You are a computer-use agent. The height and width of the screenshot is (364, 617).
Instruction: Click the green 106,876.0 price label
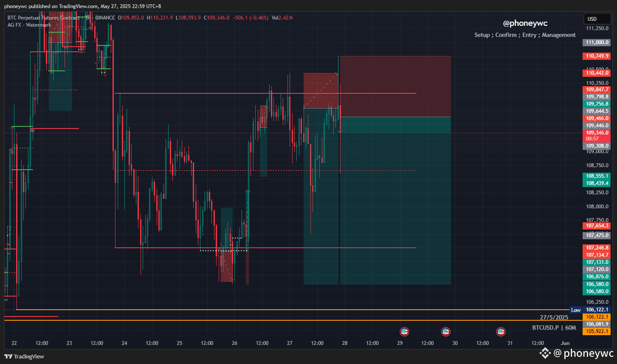coord(597,277)
